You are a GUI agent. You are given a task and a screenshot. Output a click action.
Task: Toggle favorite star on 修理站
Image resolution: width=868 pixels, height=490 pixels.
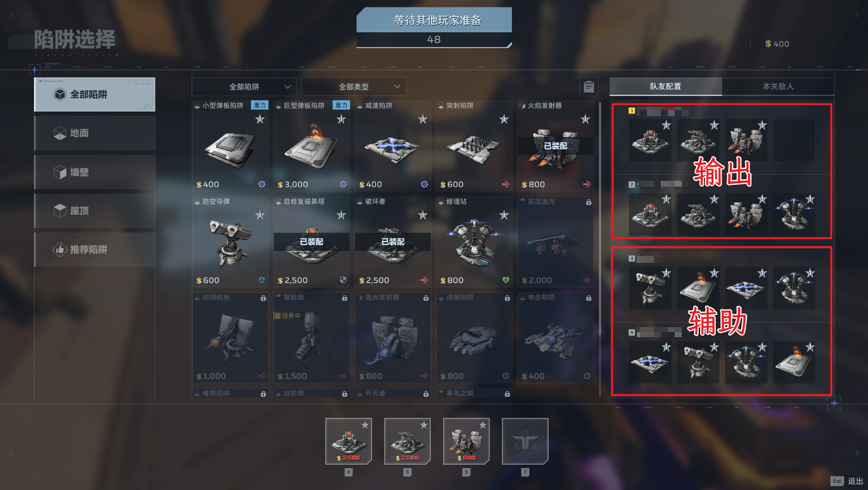pos(504,215)
